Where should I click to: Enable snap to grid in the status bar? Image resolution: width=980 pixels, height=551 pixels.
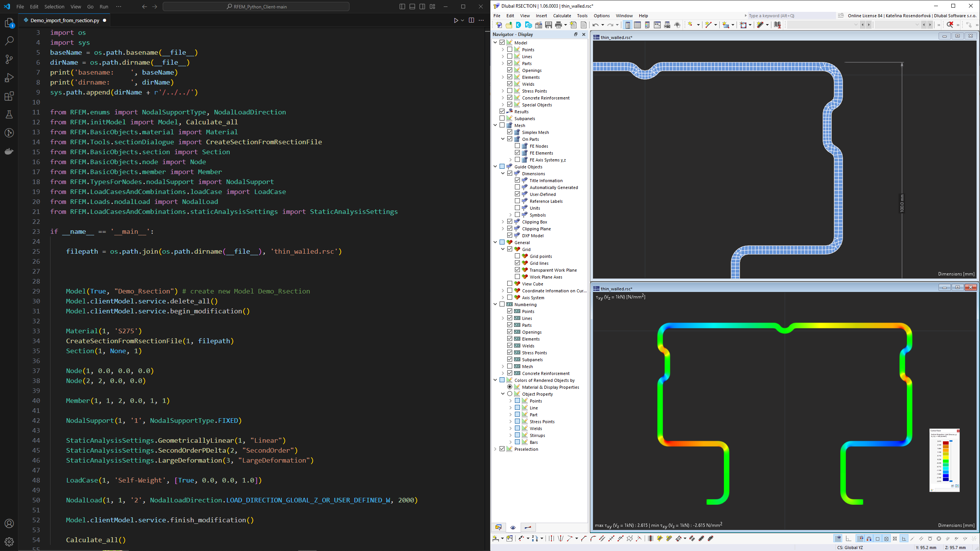tap(861, 538)
